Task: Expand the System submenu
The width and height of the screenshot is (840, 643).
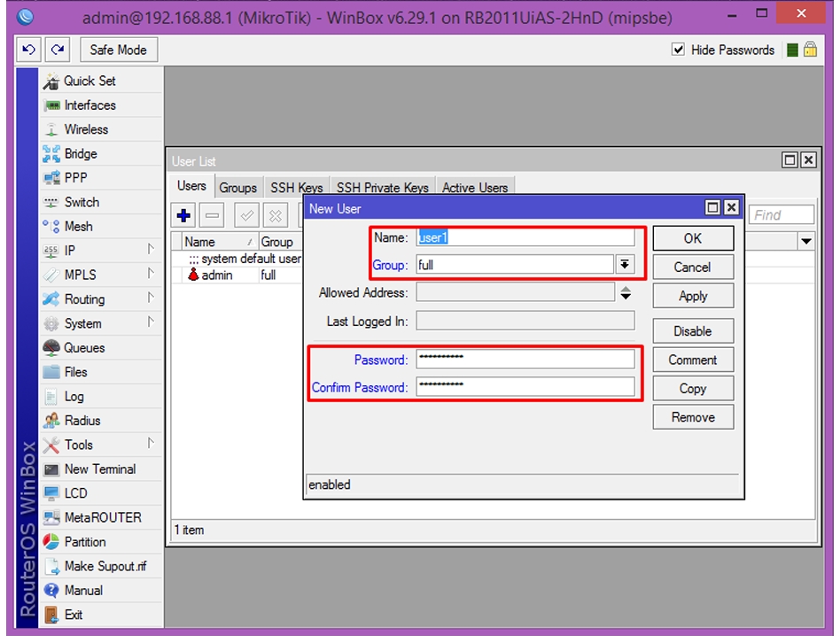Action: point(151,321)
